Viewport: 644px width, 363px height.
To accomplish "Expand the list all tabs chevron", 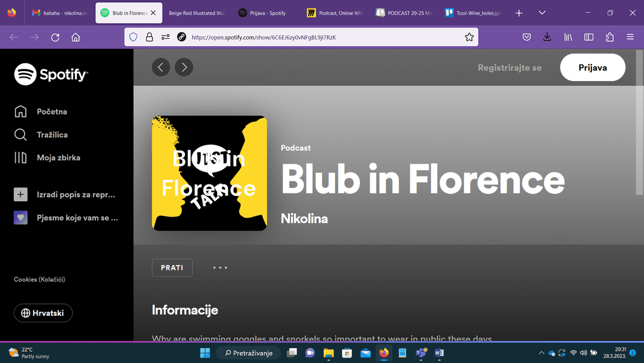I will pos(542,13).
